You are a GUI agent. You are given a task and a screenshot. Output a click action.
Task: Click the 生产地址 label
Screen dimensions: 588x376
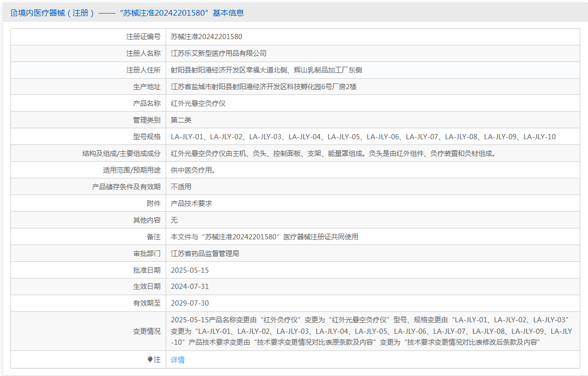point(147,87)
